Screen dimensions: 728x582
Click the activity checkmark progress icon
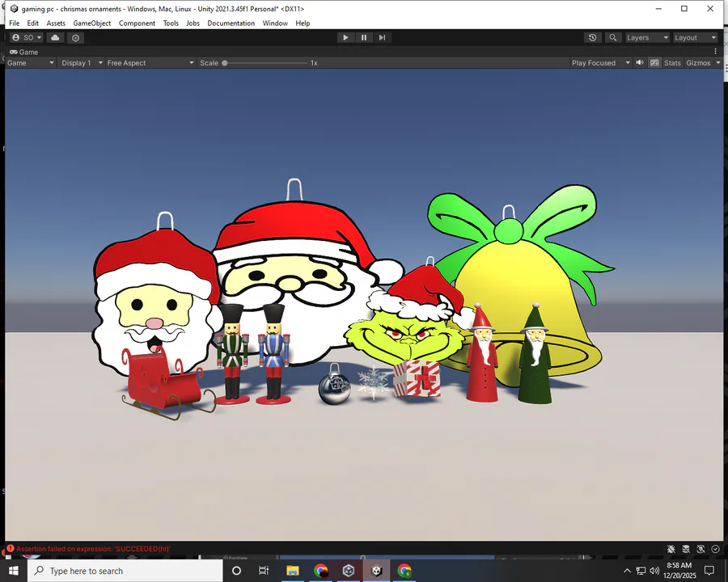tap(716, 549)
